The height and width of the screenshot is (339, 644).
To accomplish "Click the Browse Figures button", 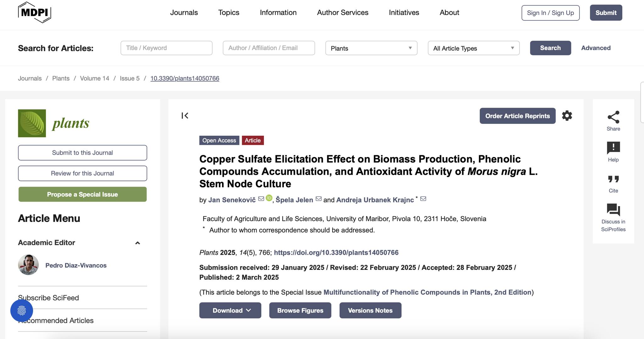I will pos(300,310).
